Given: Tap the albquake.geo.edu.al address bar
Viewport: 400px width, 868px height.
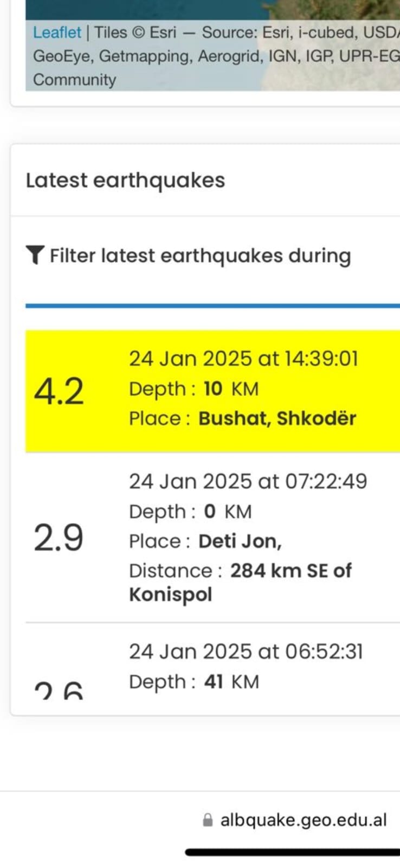Looking at the screenshot, I should click(x=302, y=820).
